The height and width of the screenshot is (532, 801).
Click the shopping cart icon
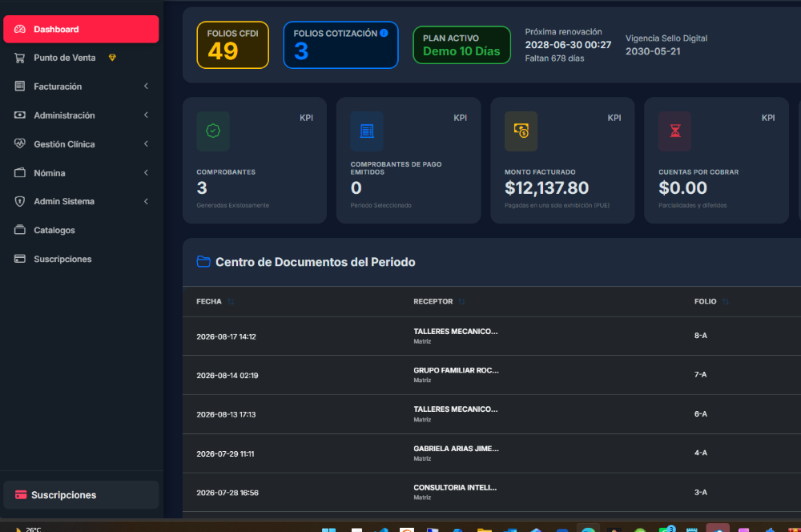click(x=20, y=58)
